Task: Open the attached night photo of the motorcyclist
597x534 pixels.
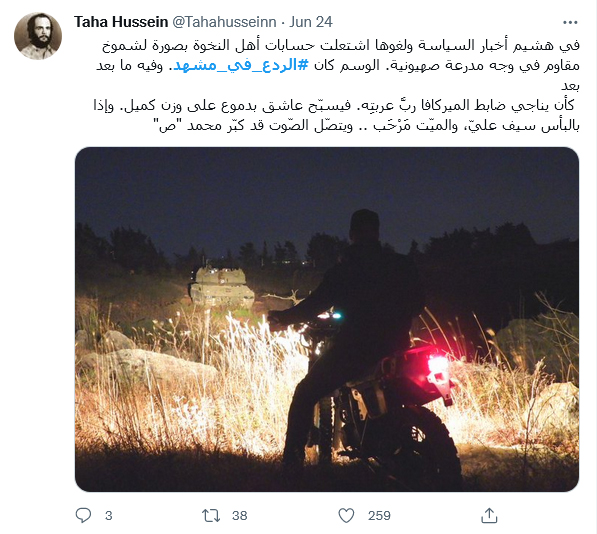Action: click(x=327, y=319)
